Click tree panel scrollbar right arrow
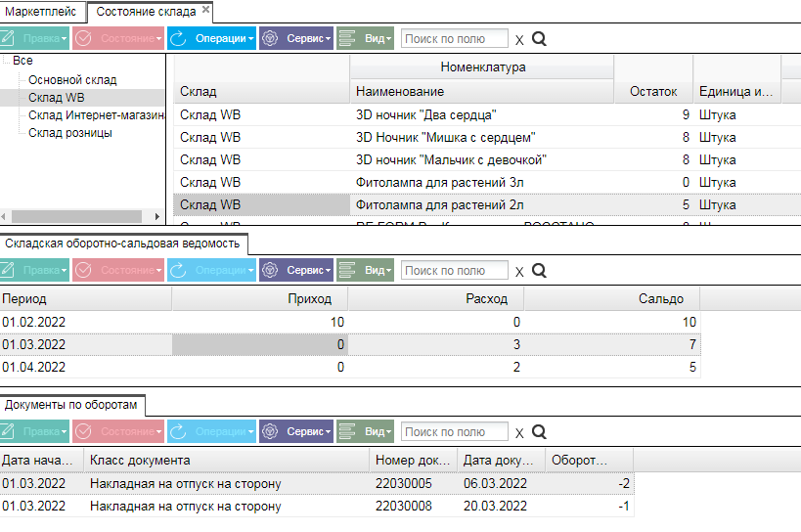801x532 pixels. click(x=156, y=216)
